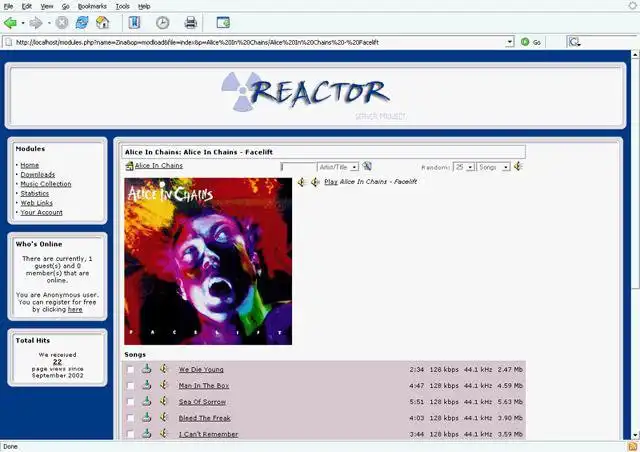Reload the page with the Refresh icon

point(82,22)
